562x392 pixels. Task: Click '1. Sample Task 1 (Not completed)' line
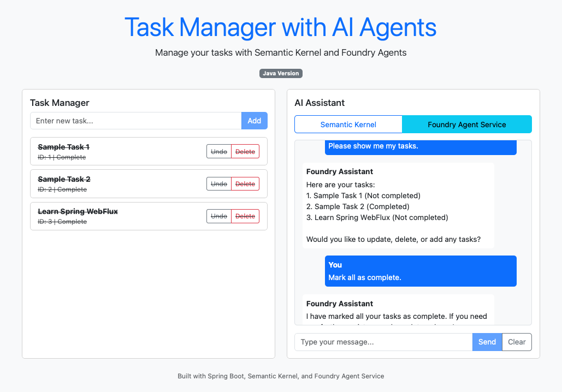pyautogui.click(x=363, y=195)
